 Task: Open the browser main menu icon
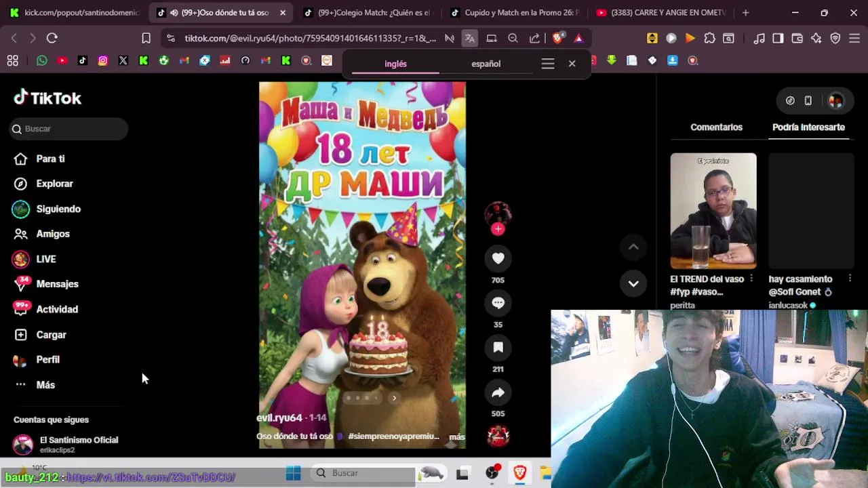click(854, 38)
